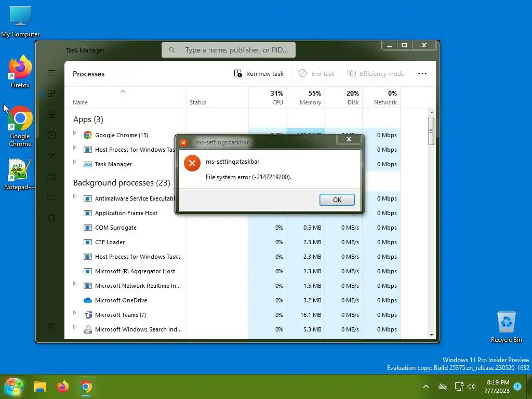Open Firefox from the taskbar

coord(63,387)
